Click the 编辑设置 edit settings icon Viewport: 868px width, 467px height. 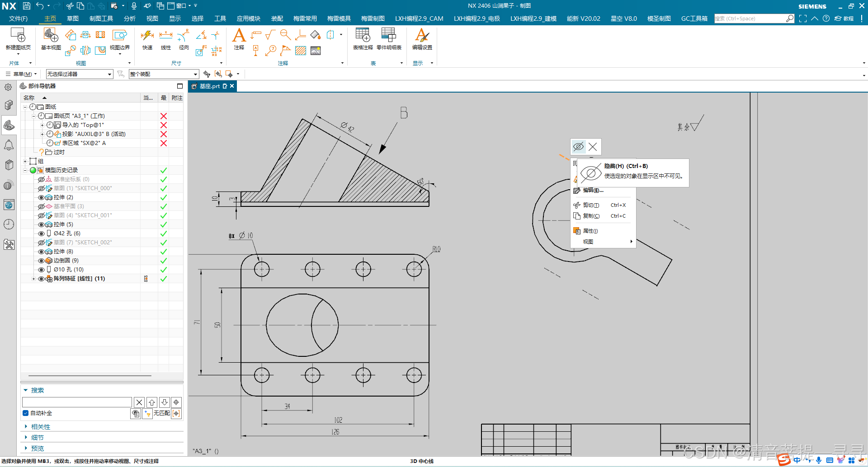422,35
